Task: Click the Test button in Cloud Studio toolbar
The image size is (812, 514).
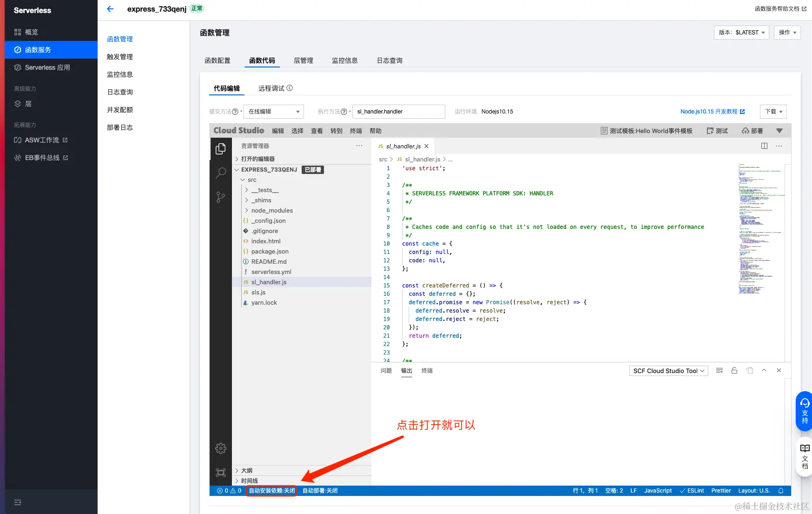Action: 717,131
